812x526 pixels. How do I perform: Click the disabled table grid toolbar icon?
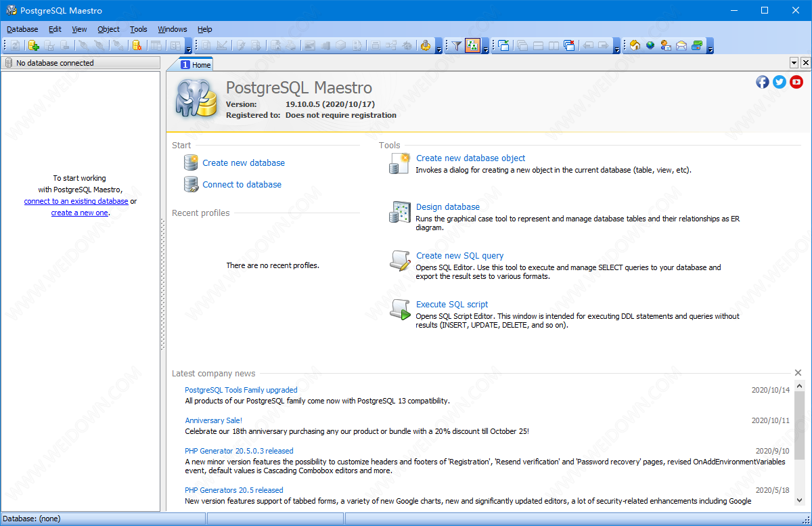156,45
